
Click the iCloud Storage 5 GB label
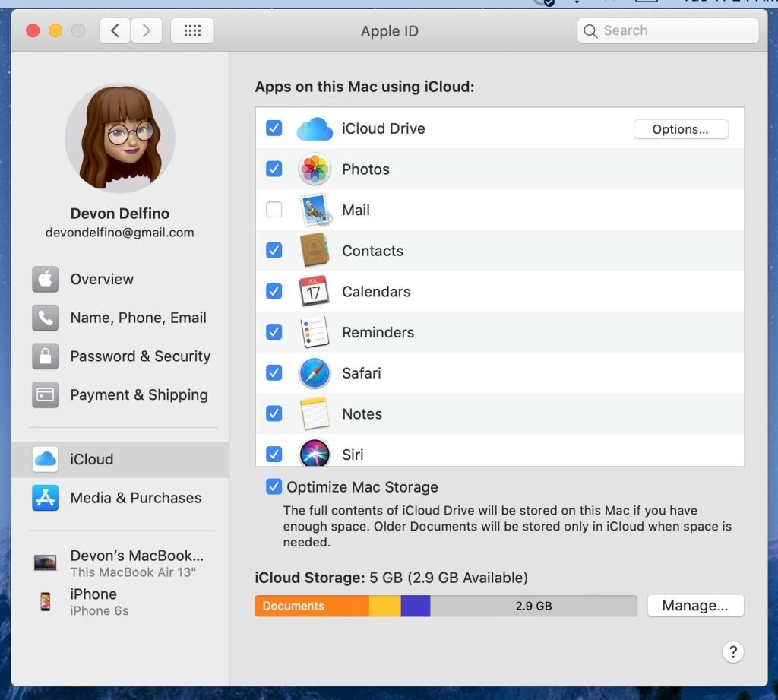[x=391, y=578]
